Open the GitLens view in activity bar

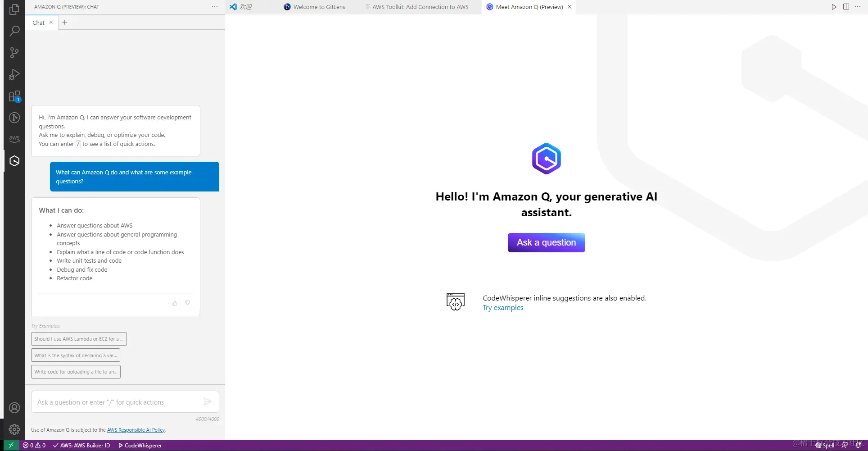click(14, 118)
